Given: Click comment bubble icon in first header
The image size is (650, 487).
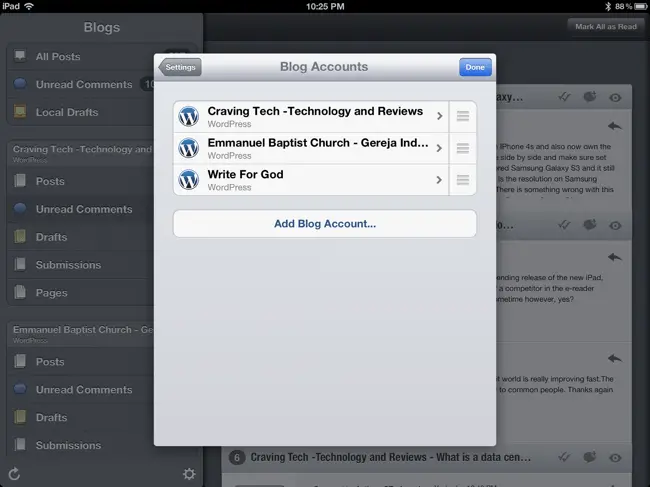Looking at the screenshot, I should tap(590, 97).
